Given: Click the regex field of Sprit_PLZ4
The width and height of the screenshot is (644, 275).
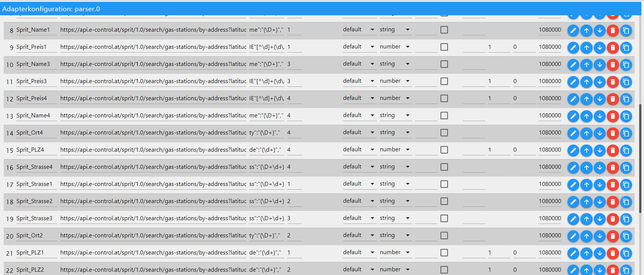Looking at the screenshot, I should coord(267,150).
